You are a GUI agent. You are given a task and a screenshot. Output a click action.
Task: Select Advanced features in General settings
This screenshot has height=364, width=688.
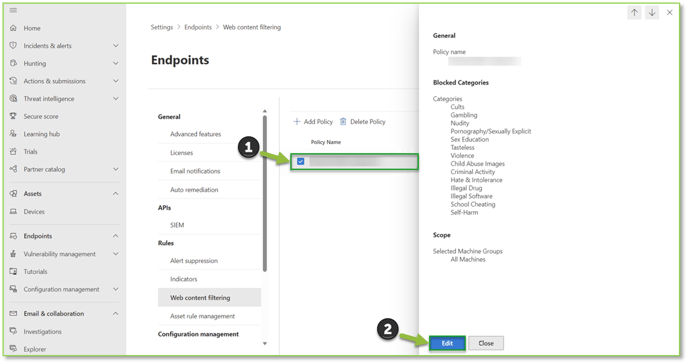tap(196, 134)
